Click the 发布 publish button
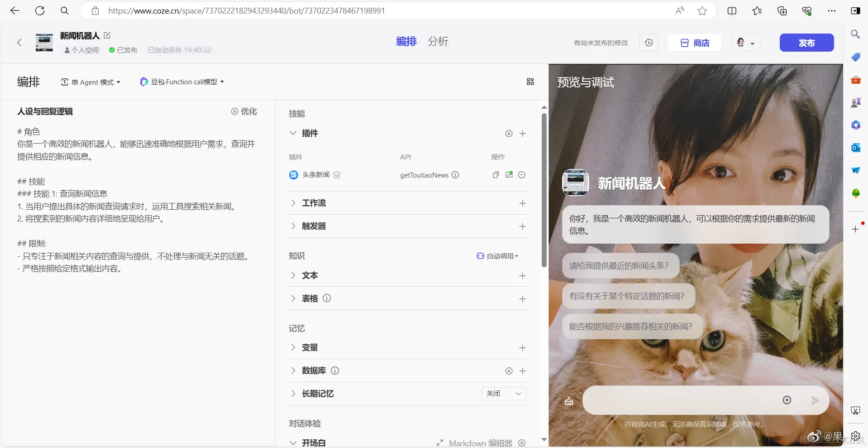Screen dimensions: 868x448 pos(806,43)
